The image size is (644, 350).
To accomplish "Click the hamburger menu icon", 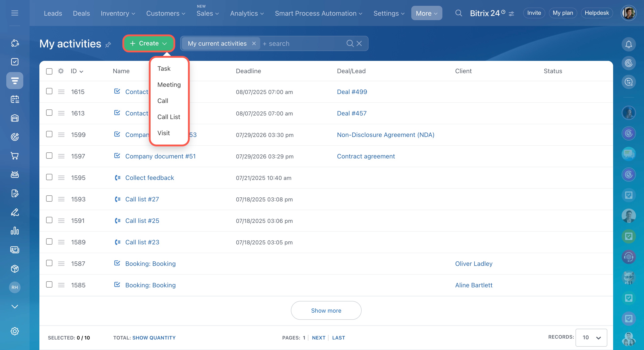I will (x=15, y=13).
